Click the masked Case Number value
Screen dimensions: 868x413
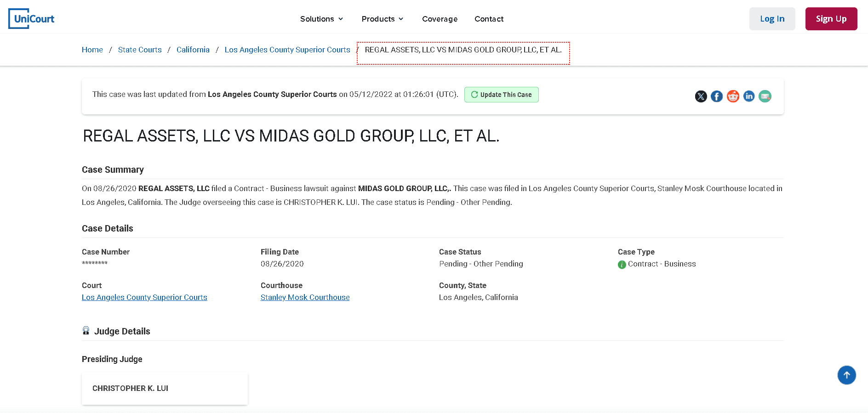tap(95, 263)
